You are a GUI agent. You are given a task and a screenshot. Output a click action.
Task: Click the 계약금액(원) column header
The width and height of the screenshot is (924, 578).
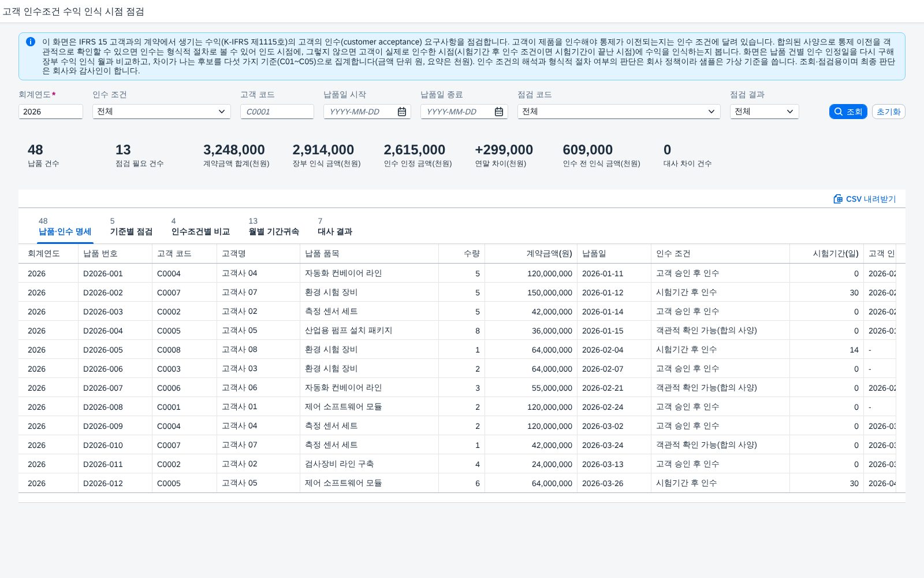click(531, 254)
